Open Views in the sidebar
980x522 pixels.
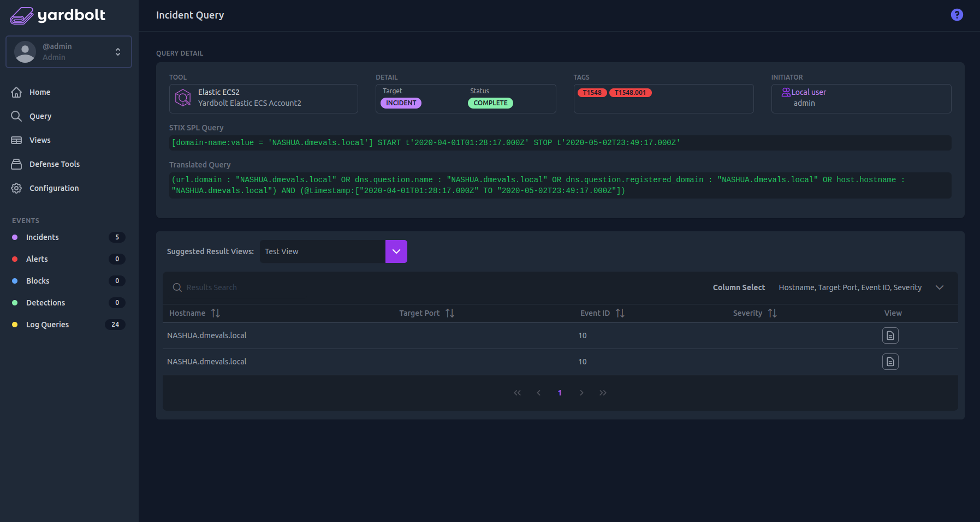tap(40, 140)
